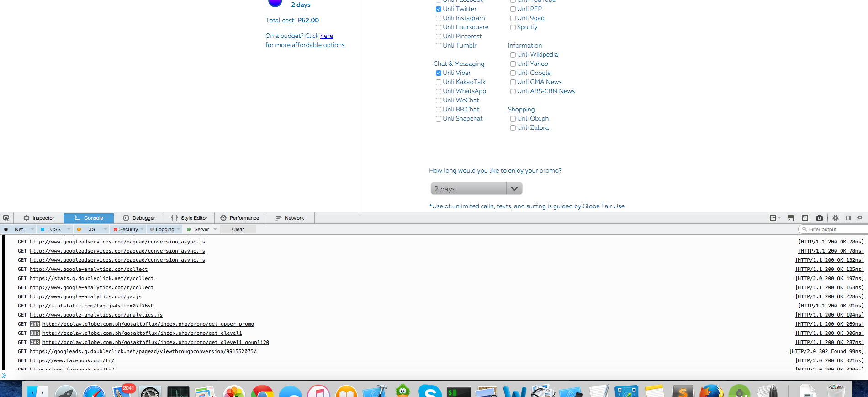Open the get_glevel1_gounli20 request URL
Image resolution: width=868 pixels, height=397 pixels.
(156, 342)
